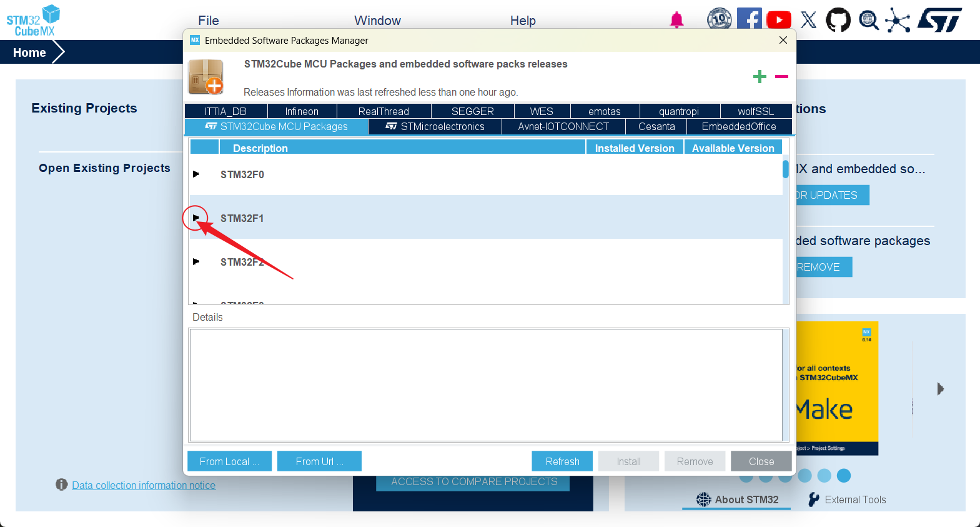Viewport: 980px width, 527px height.
Task: Switch to the Infineon tab
Action: pyautogui.click(x=302, y=111)
